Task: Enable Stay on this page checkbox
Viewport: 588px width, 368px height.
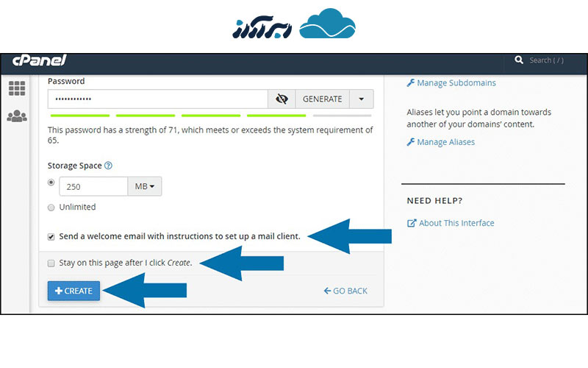Action: 51,263
